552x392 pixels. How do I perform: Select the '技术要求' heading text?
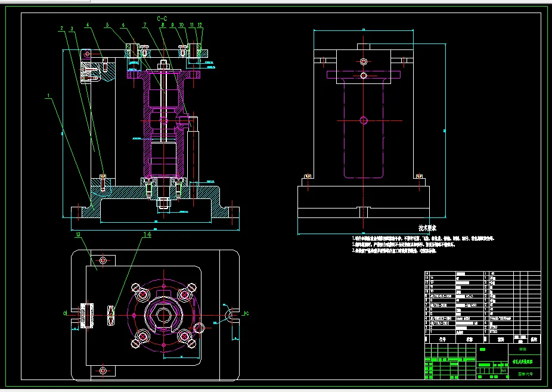[427, 228]
